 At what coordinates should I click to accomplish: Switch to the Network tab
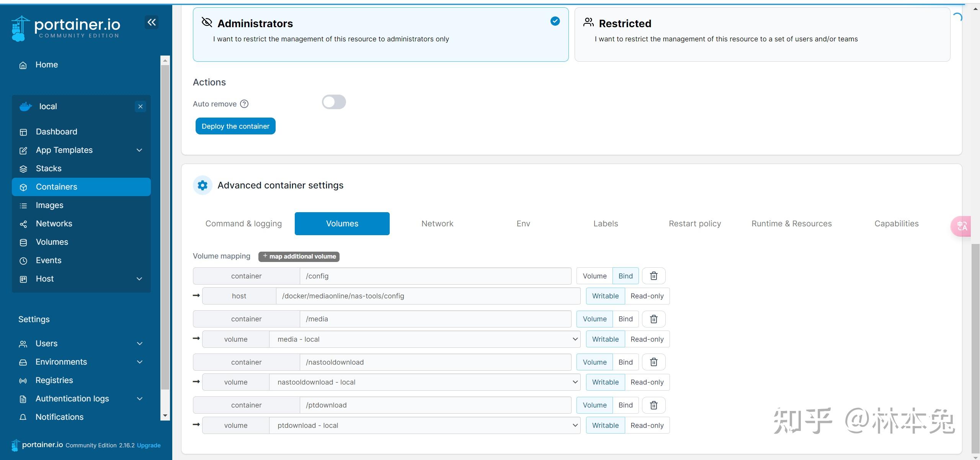pyautogui.click(x=437, y=224)
